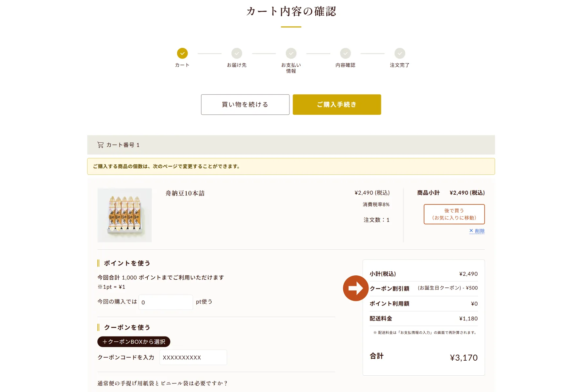Open the 舟納豆10本詰 product thumbnail
Viewport: 588px width, 392px height.
pos(124,215)
